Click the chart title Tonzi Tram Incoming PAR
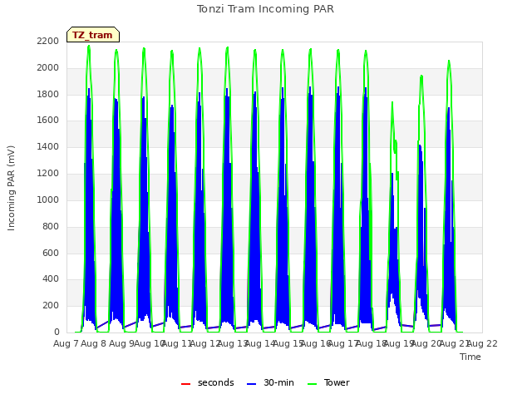The image size is (532, 399). click(x=265, y=9)
